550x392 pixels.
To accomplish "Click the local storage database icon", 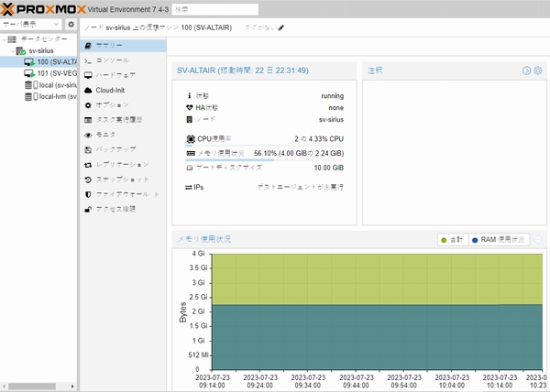I will click(x=28, y=85).
